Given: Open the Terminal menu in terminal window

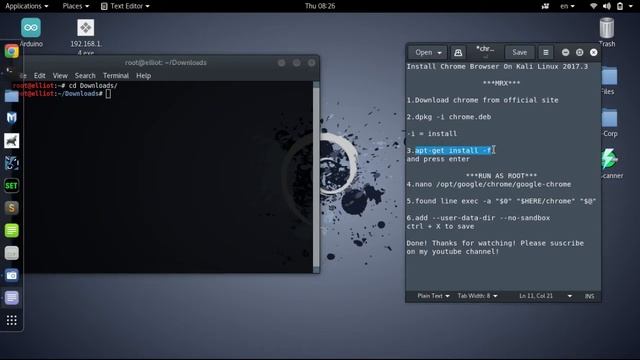Looking at the screenshot, I should coord(116,76).
